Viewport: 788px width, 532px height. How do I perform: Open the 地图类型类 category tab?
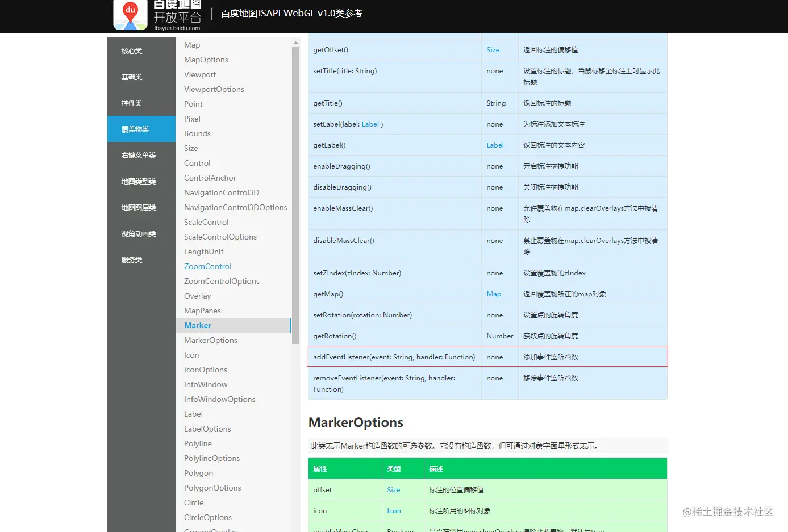(141, 181)
